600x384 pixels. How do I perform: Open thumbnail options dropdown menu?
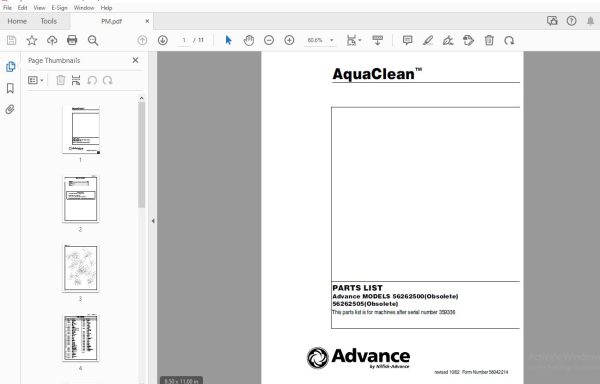pyautogui.click(x=36, y=80)
